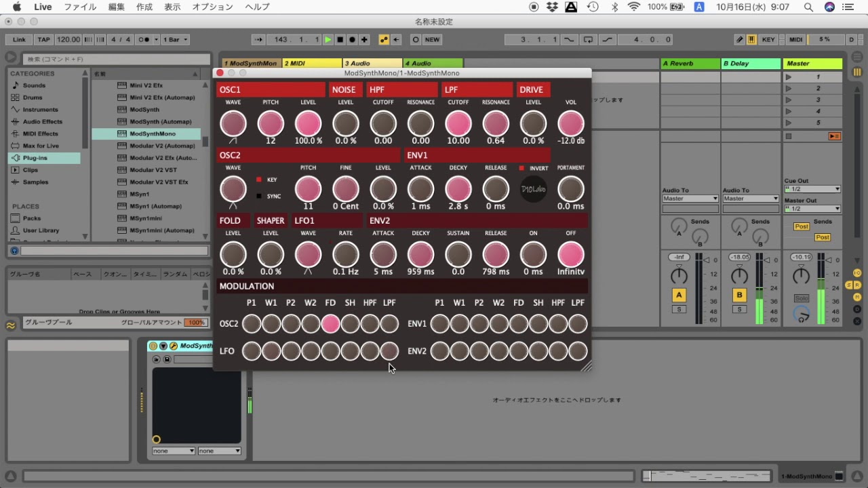Select Audio Effects category
The width and height of the screenshot is (868, 488).
point(42,122)
